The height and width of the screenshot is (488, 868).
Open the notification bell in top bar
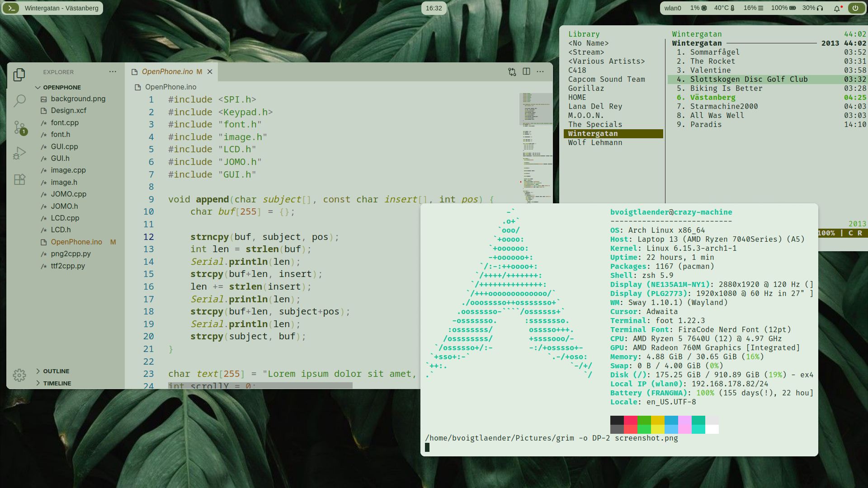tap(837, 8)
